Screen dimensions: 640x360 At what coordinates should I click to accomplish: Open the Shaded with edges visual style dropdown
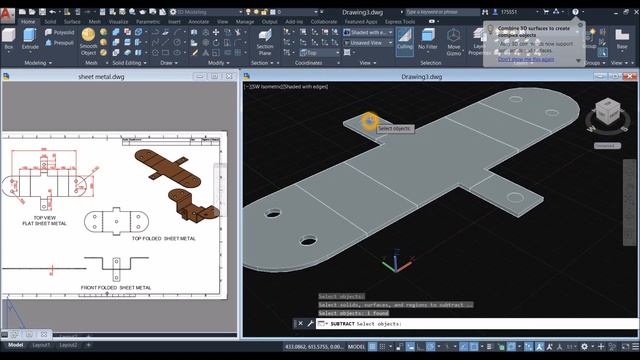[368, 32]
